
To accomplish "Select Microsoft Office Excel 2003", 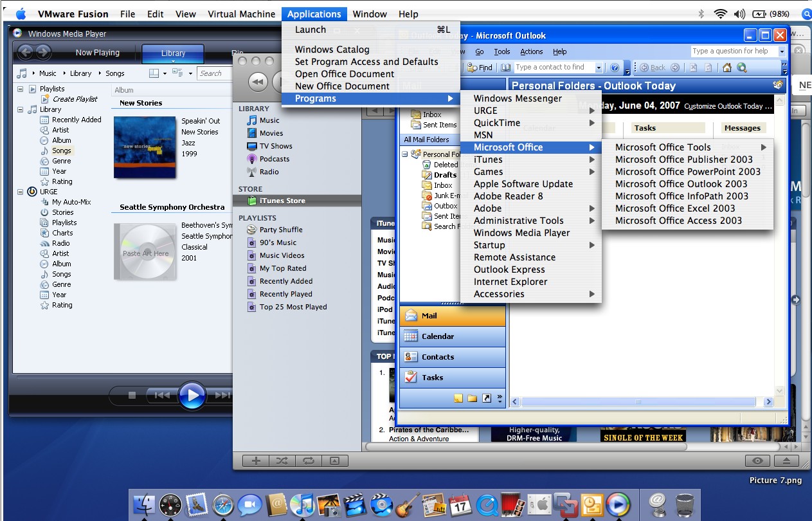I will (x=687, y=208).
